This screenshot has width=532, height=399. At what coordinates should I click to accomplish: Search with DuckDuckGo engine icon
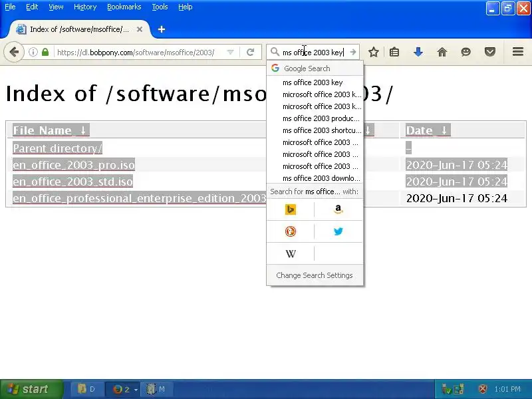pyautogui.click(x=291, y=231)
